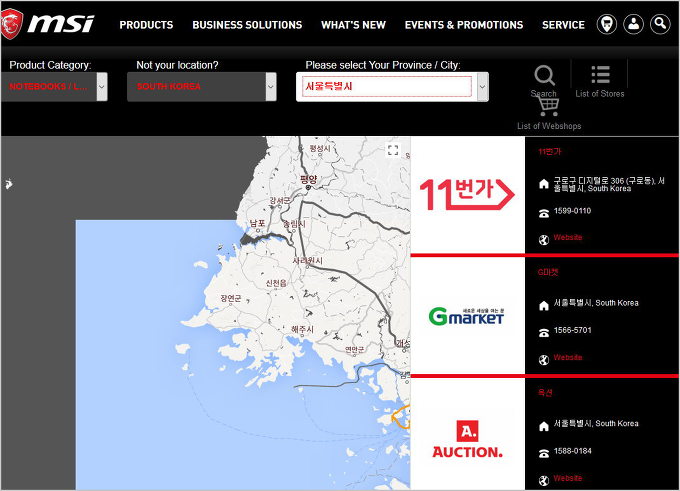Open the user account icon
The image size is (680, 491).
point(633,24)
